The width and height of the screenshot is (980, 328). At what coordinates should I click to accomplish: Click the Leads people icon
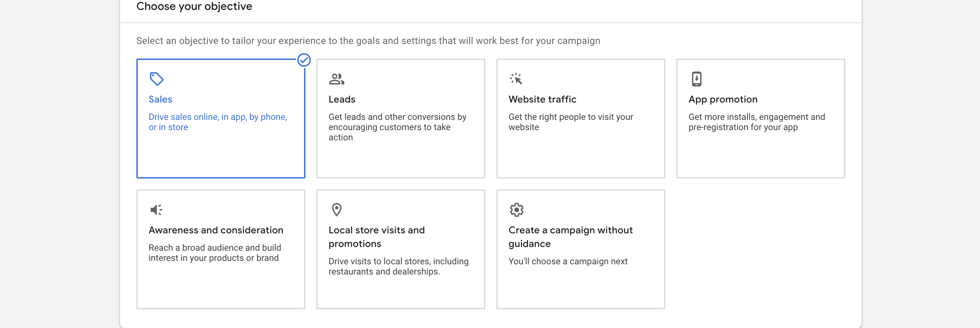point(336,79)
